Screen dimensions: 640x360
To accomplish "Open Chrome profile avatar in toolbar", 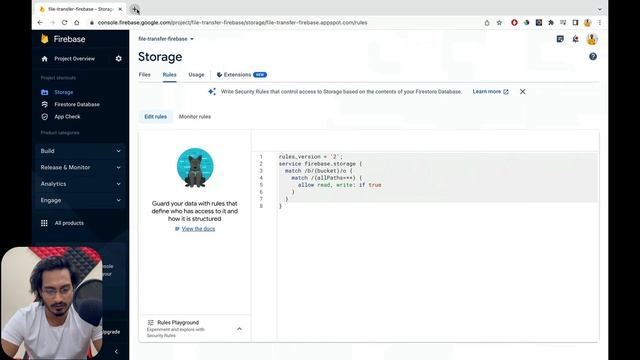I will [x=587, y=22].
